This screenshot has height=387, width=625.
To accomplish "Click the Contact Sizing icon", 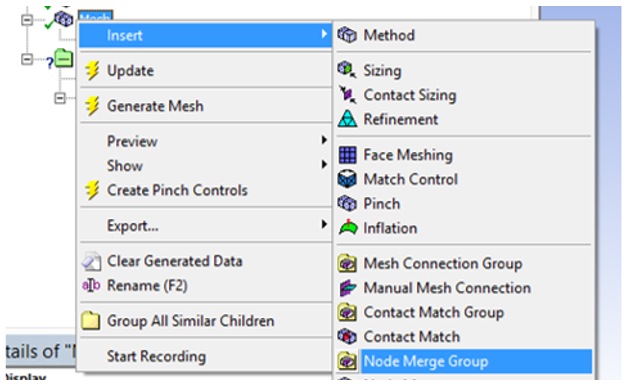I will [347, 95].
